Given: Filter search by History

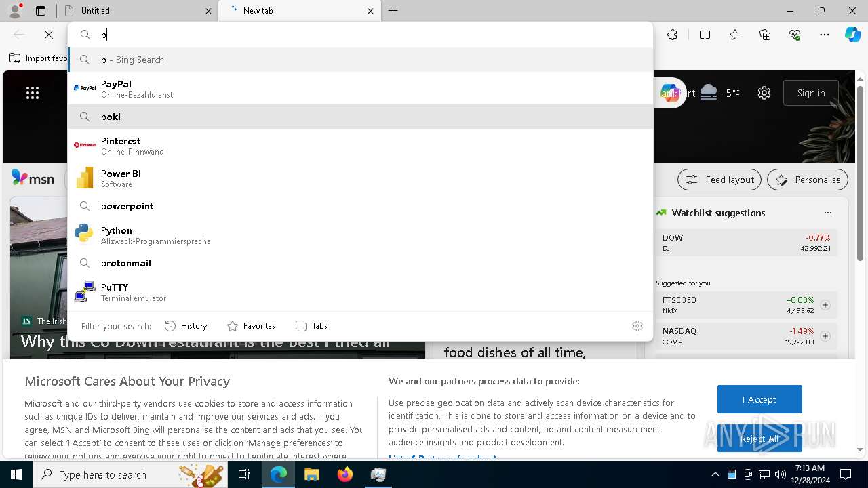Looking at the screenshot, I should pyautogui.click(x=186, y=326).
